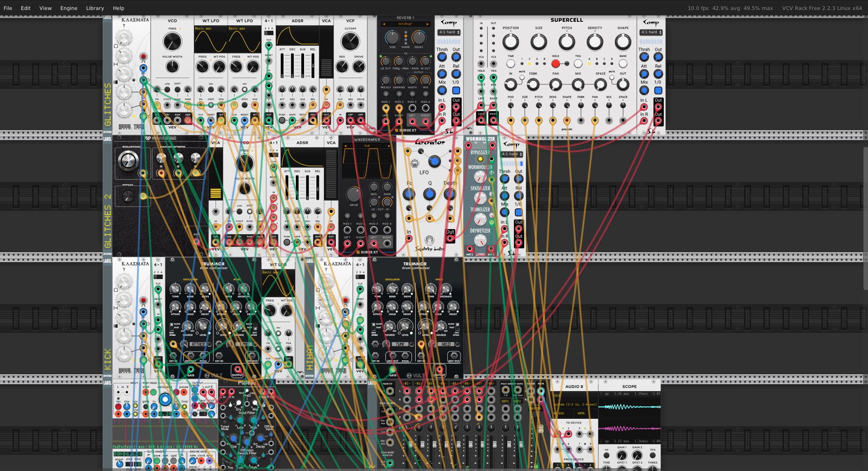This screenshot has height=471, width=868.
Task: Toggle the red HOLD button on Supercell
Action: [x=555, y=64]
